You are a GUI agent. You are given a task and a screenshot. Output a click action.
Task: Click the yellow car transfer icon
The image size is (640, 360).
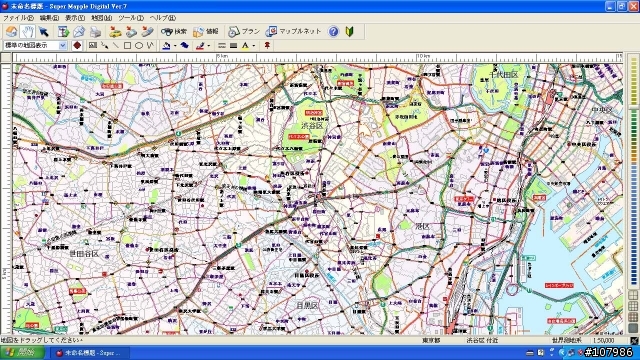pyautogui.click(x=116, y=31)
